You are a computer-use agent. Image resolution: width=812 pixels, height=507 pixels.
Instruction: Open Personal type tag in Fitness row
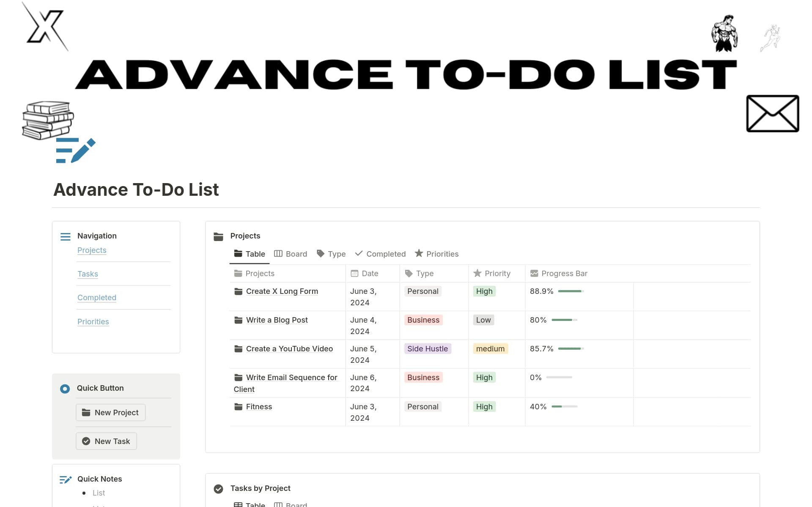pos(423,407)
